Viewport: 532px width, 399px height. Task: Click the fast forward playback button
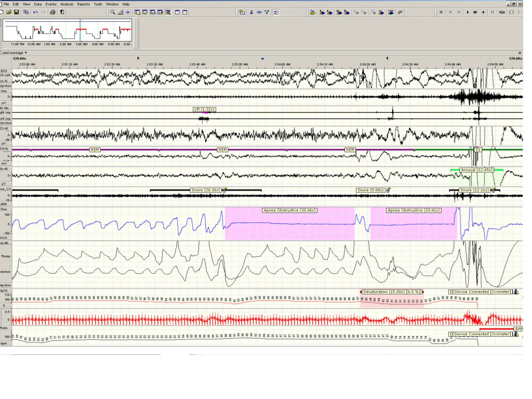tap(475, 12)
